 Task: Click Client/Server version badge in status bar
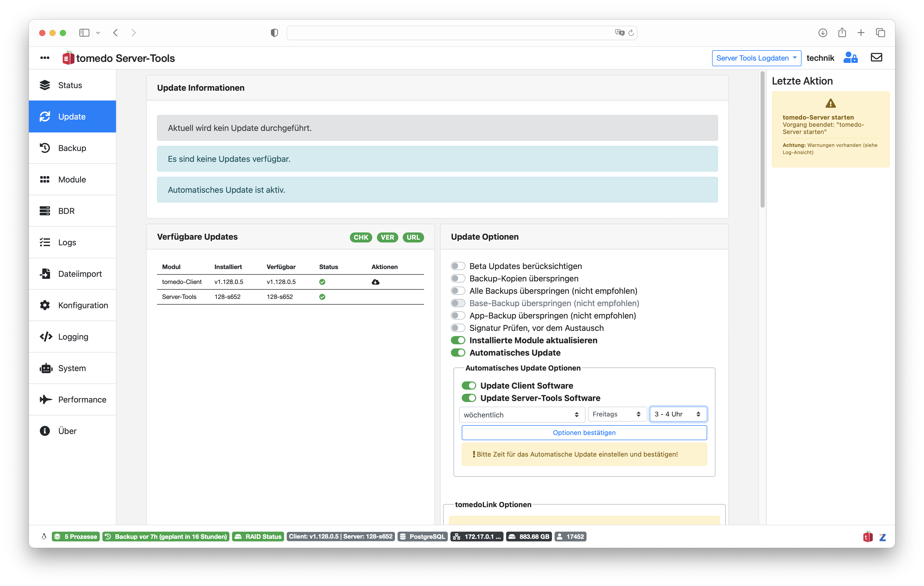coord(341,537)
